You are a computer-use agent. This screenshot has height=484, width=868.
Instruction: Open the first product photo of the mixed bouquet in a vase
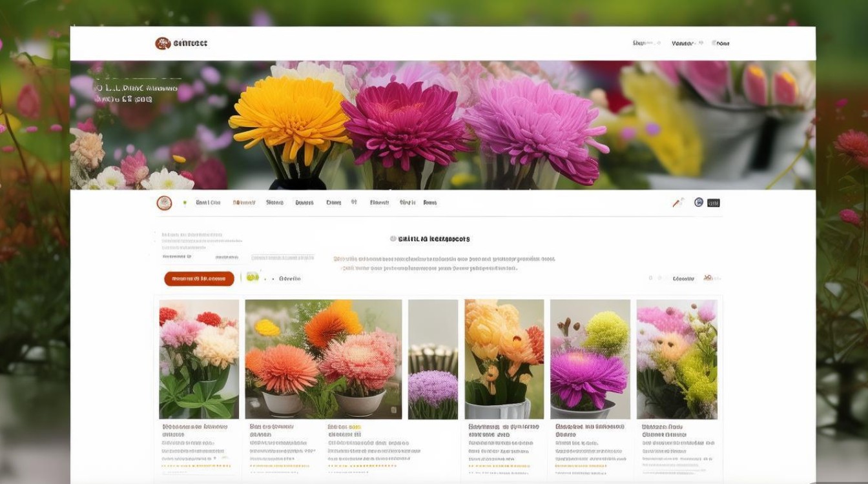199,359
